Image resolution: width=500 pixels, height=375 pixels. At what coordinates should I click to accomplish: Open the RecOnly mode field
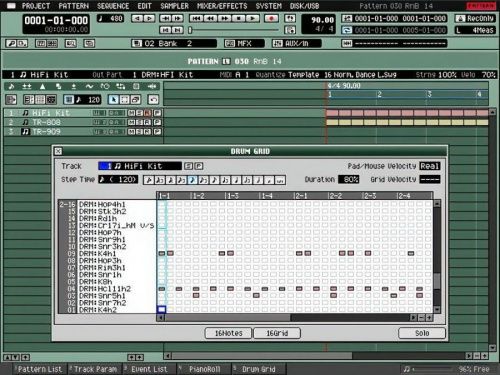475,19
